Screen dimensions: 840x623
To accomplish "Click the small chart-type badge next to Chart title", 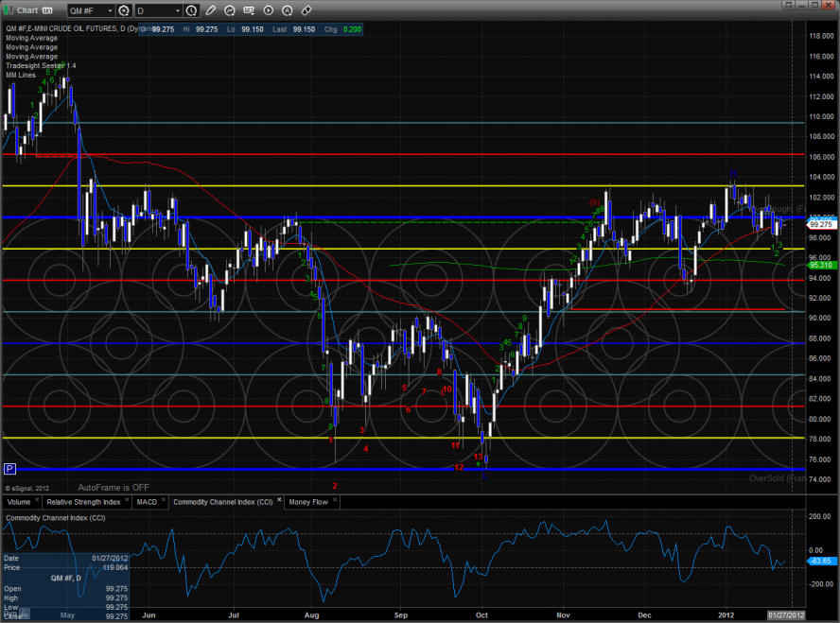I will [x=47, y=10].
